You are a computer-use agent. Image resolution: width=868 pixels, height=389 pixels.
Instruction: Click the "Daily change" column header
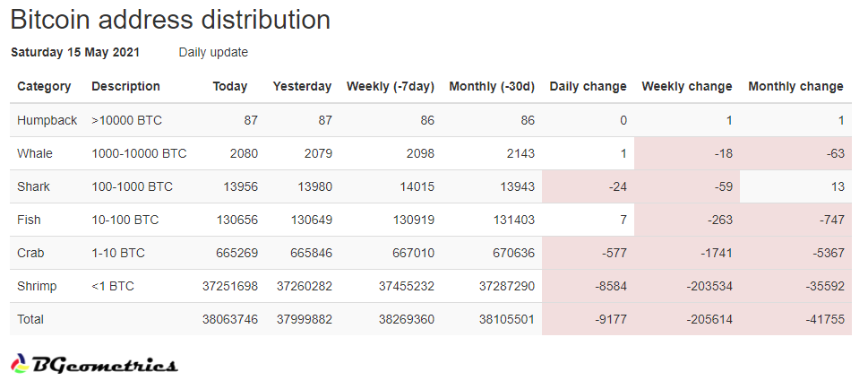pos(588,86)
